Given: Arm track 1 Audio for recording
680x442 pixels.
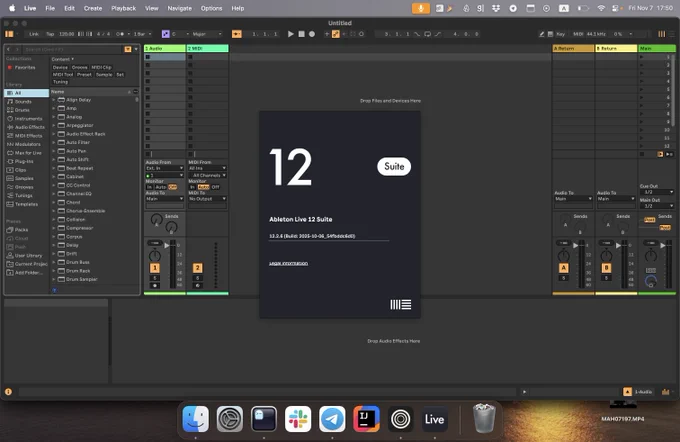Looking at the screenshot, I should tap(155, 285).
